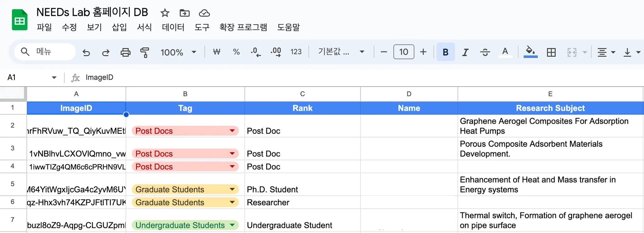Open the font family dropdown

[x=341, y=52]
